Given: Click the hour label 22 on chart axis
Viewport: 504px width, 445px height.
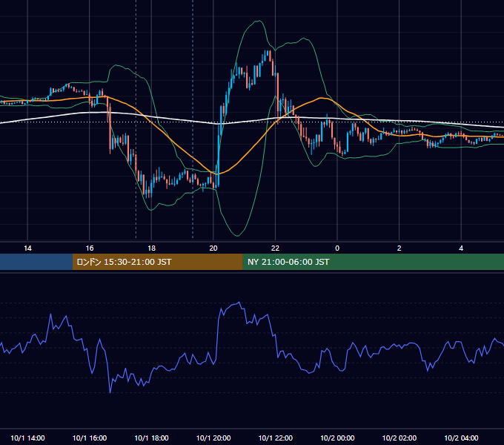Looking at the screenshot, I should (275, 248).
